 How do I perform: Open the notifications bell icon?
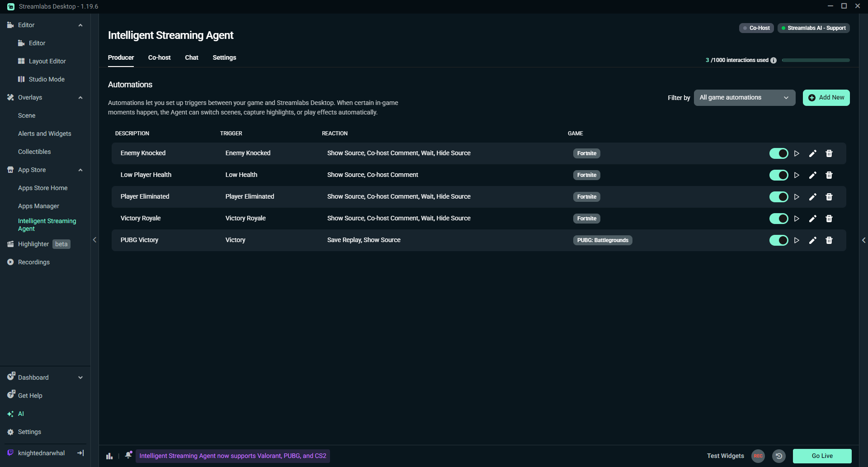click(x=128, y=455)
